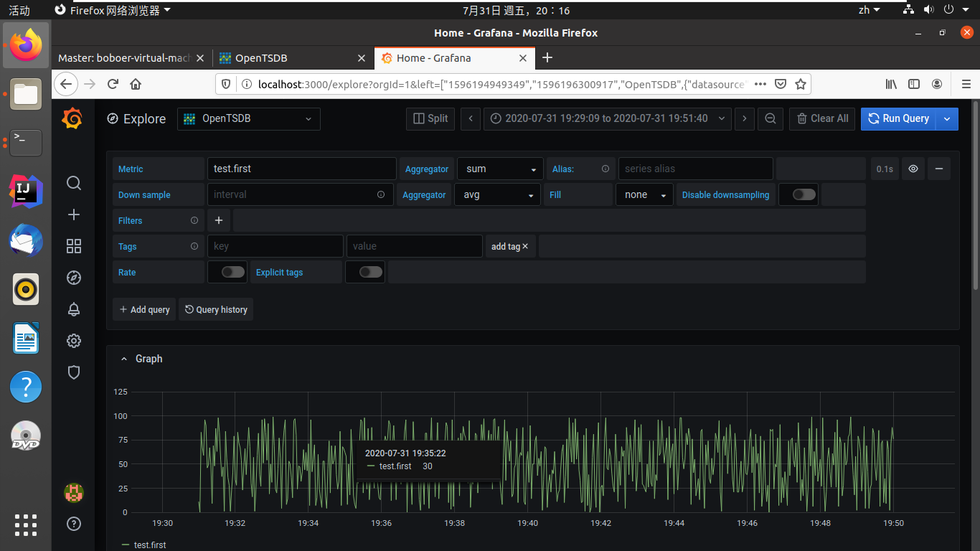Open Firefox application menu in top bar
The width and height of the screenshot is (980, 551).
(113, 10)
